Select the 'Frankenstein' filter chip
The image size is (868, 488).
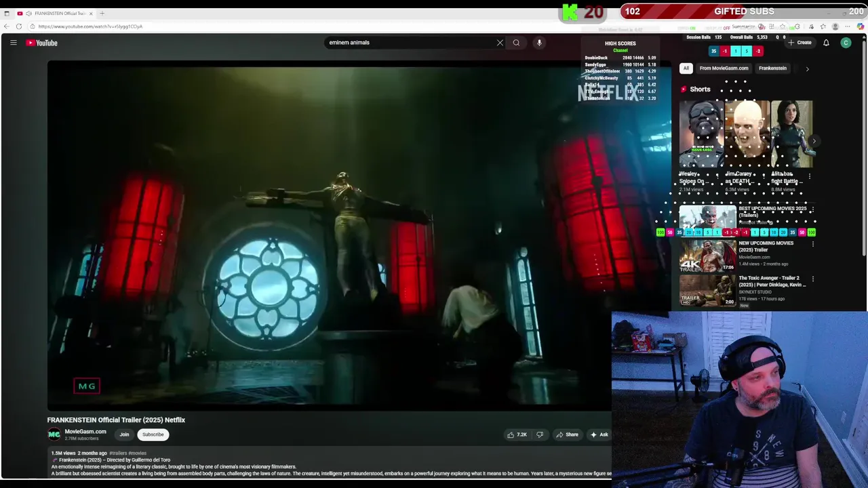pyautogui.click(x=772, y=68)
